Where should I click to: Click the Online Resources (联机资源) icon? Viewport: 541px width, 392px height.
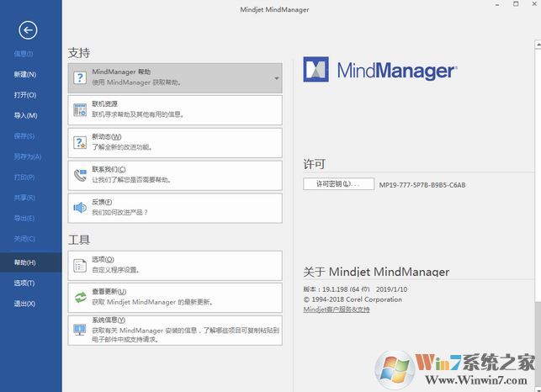(x=80, y=109)
